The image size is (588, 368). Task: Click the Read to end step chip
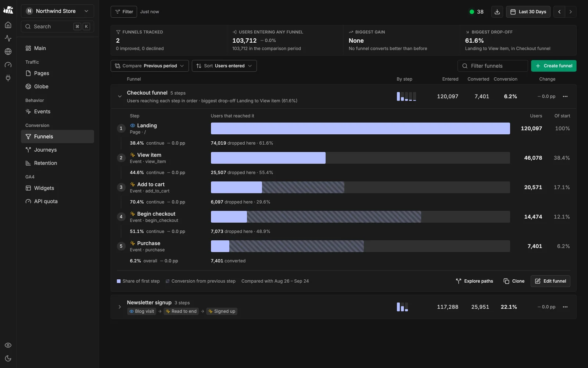tap(181, 311)
